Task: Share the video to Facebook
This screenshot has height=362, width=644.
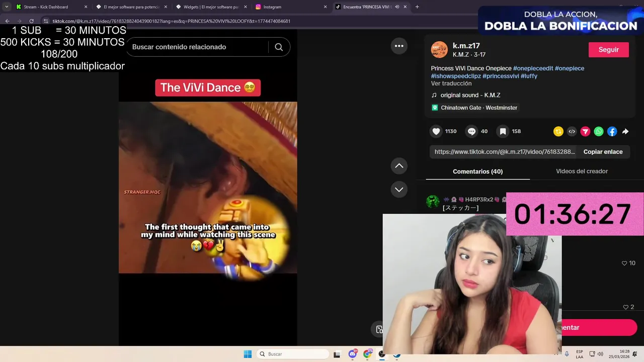Action: [x=612, y=131]
